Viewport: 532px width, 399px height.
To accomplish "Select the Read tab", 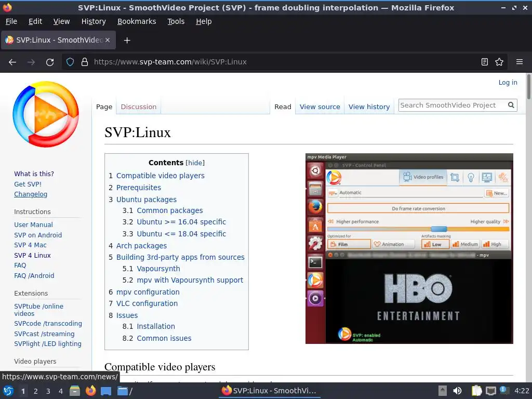I will click(283, 107).
